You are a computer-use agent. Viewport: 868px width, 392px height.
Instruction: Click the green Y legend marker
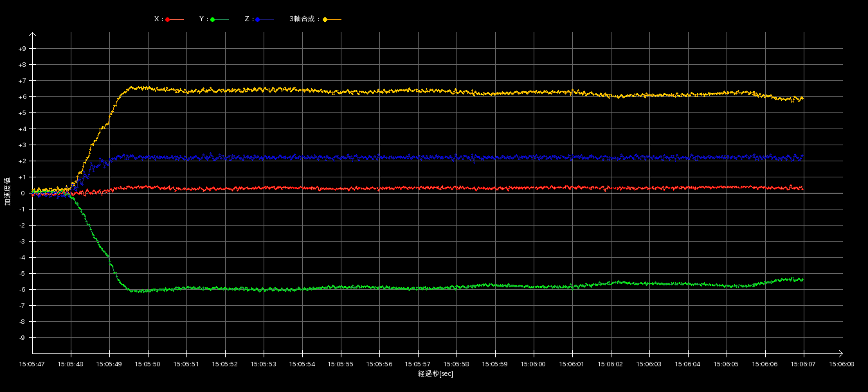[213, 19]
